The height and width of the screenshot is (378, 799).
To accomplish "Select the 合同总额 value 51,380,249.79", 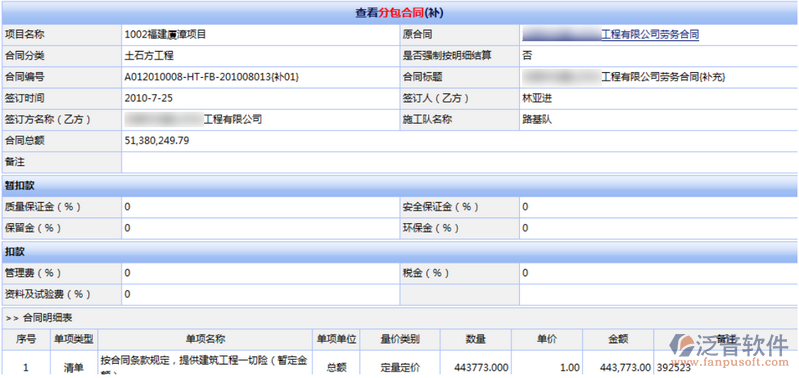I will tap(157, 141).
